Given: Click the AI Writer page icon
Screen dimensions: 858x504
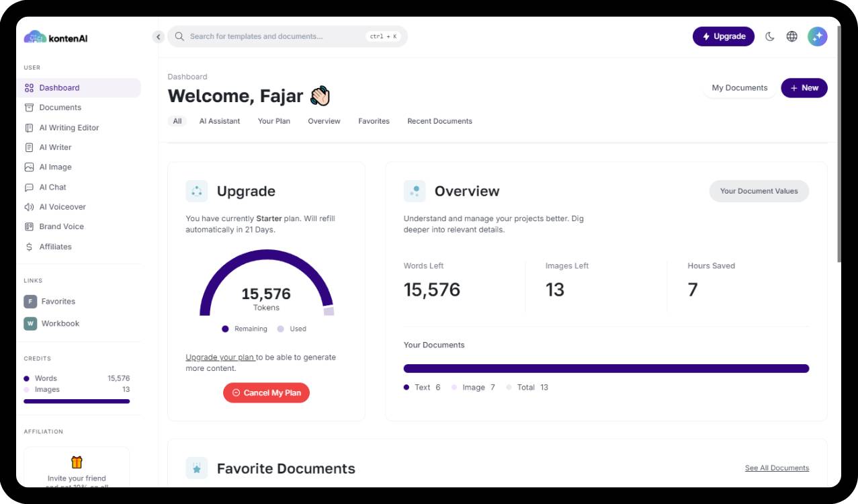Looking at the screenshot, I should (29, 147).
